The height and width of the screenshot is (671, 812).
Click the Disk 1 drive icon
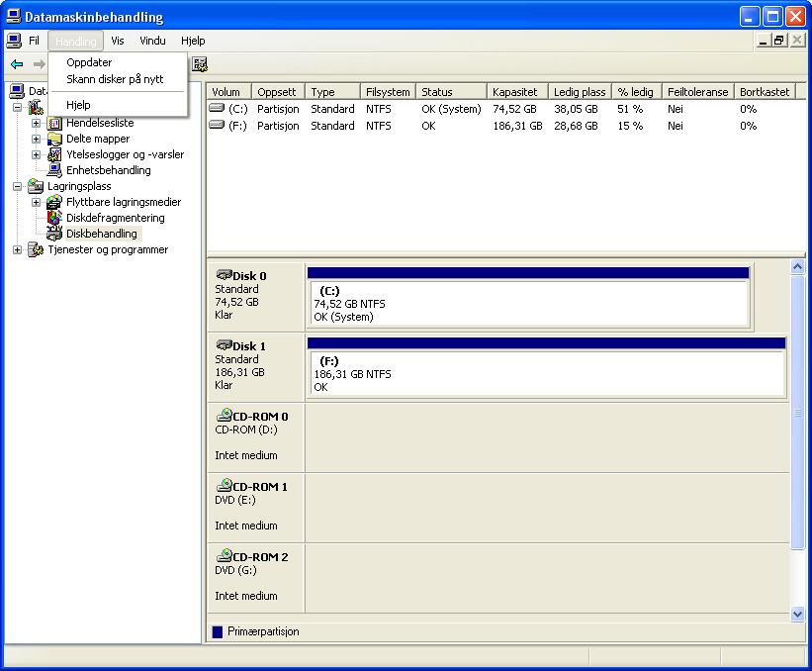224,345
